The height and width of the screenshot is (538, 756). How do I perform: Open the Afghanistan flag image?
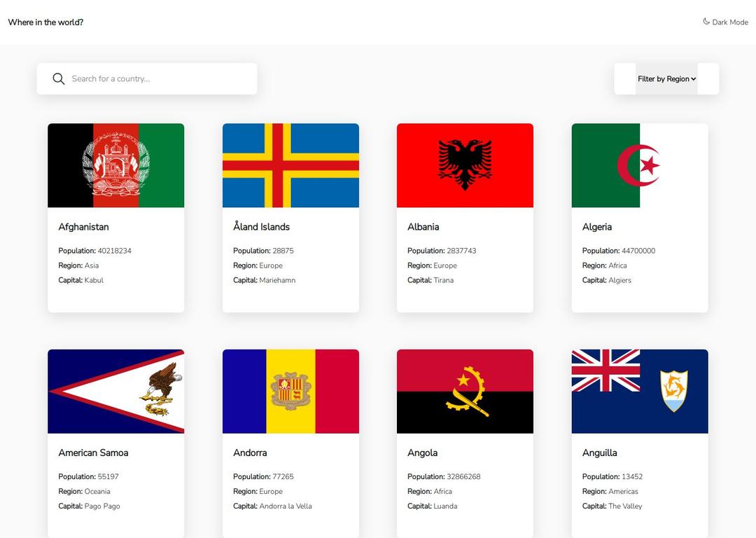click(x=115, y=165)
